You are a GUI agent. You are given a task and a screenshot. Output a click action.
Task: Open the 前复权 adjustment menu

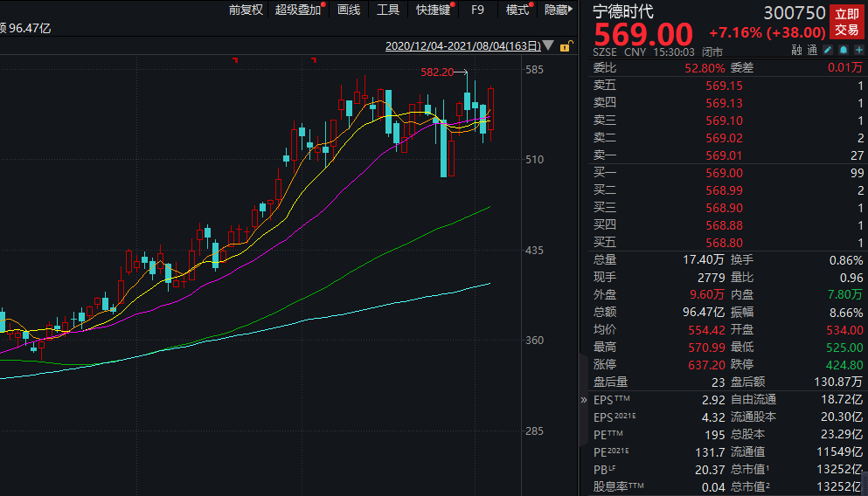[246, 10]
